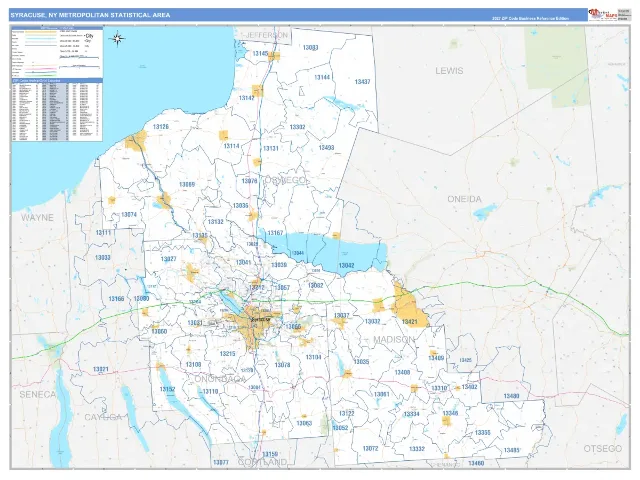Screen dimensions: 640x480
Task: Click ZIP code 13037 label
Action: pos(342,316)
